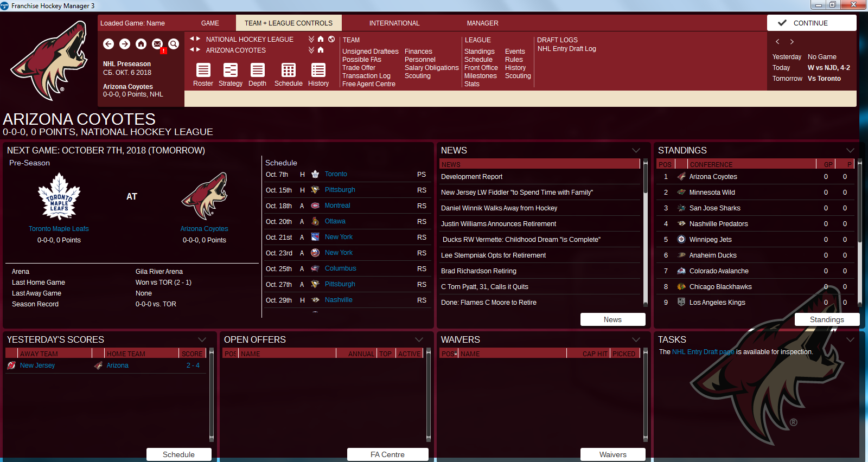Click the News button below news list
The height and width of the screenshot is (462, 868).
[x=613, y=319]
